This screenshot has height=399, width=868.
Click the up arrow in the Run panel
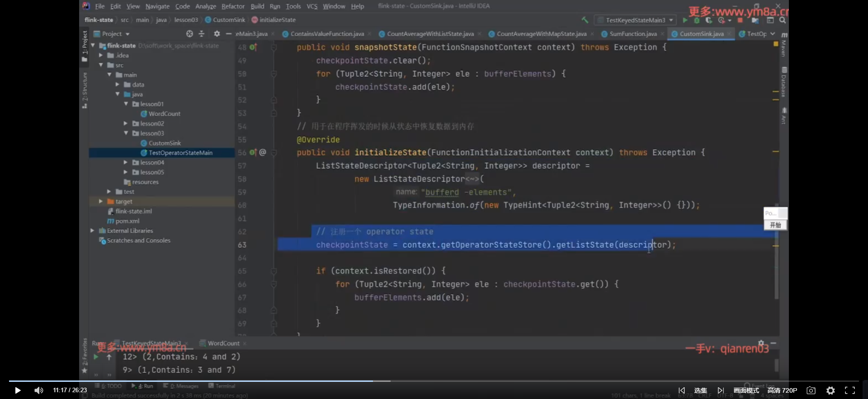(x=109, y=357)
